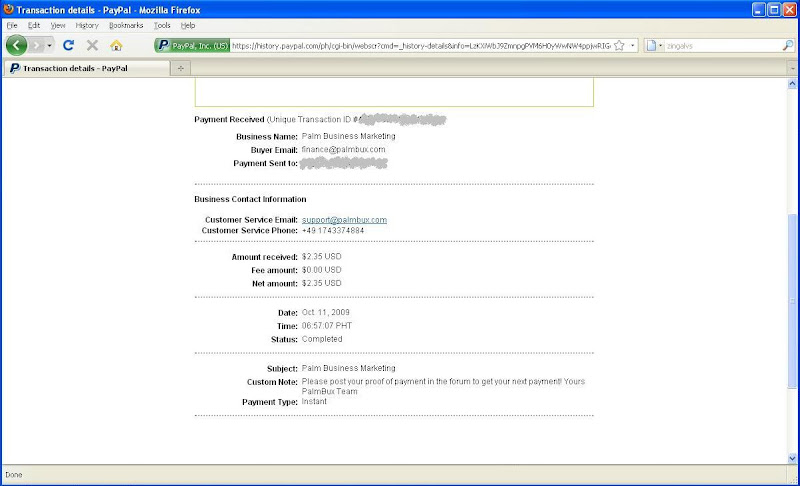Click the magnifier search icon
Image resolution: width=800 pixels, height=486 pixels.
[x=788, y=45]
